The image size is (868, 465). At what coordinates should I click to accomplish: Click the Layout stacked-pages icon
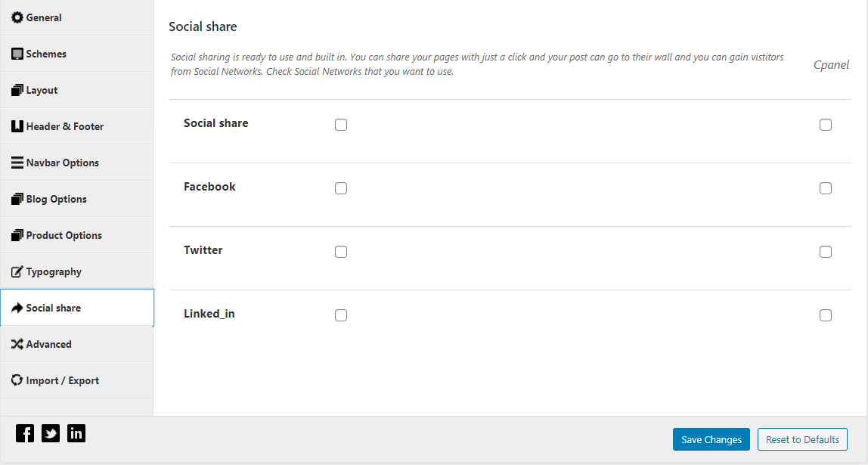point(17,90)
